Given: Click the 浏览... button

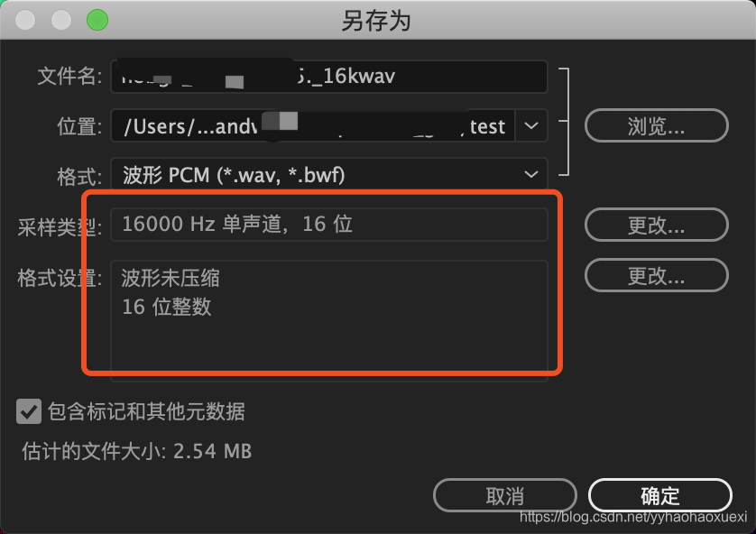Looking at the screenshot, I should point(656,125).
